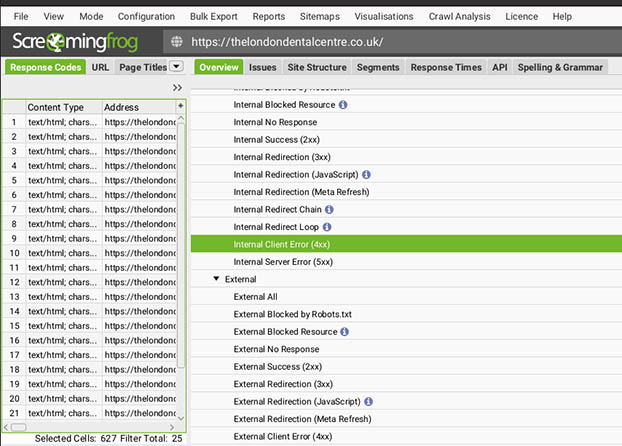622x446 pixels.
Task: Select the Internal Server Error (5xx) filter
Action: coord(282,262)
